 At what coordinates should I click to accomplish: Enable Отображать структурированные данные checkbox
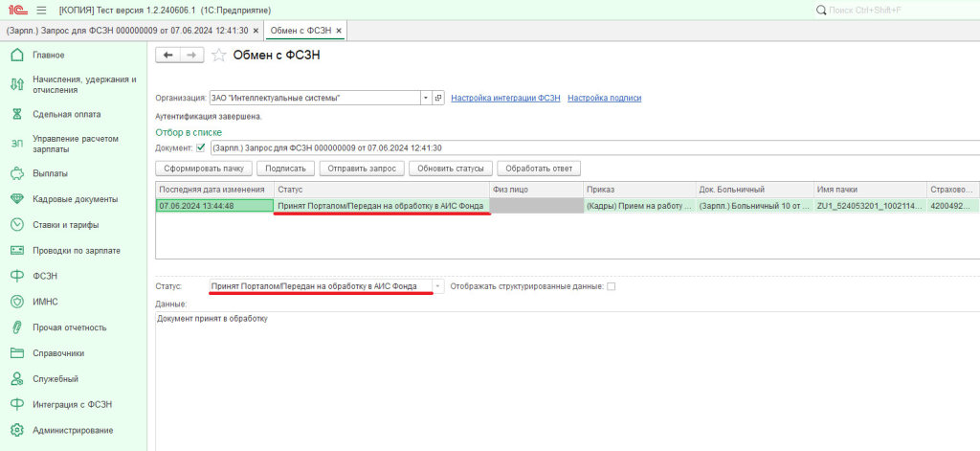coord(612,286)
